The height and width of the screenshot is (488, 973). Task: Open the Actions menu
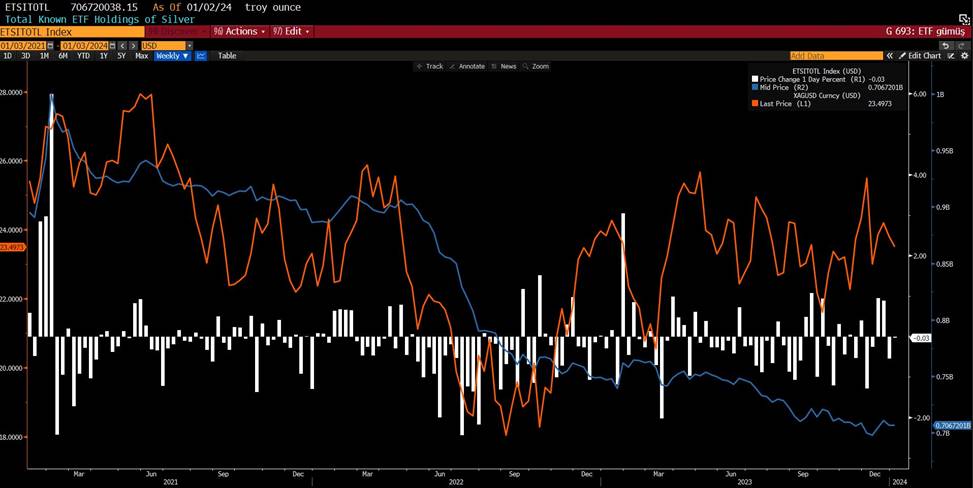coord(239,31)
